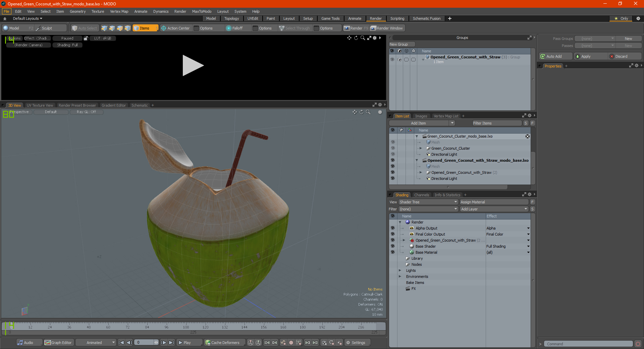Click the record keyframe red dot icon
The height and width of the screenshot is (349, 644).
click(x=291, y=343)
